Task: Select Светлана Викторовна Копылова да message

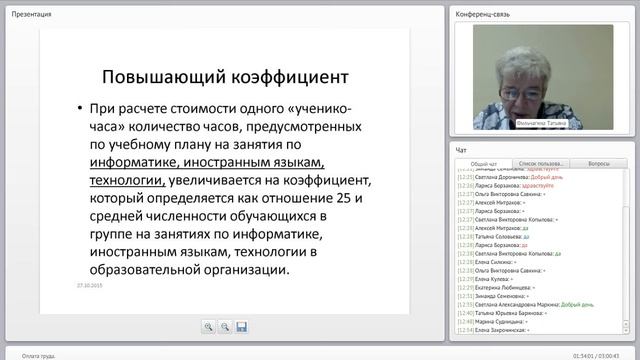Action: coord(509,254)
